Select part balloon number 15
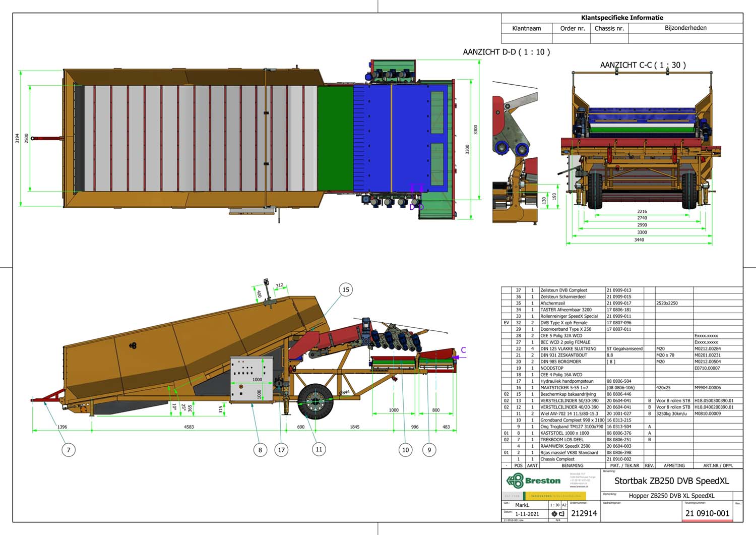The image size is (756, 535). (346, 289)
